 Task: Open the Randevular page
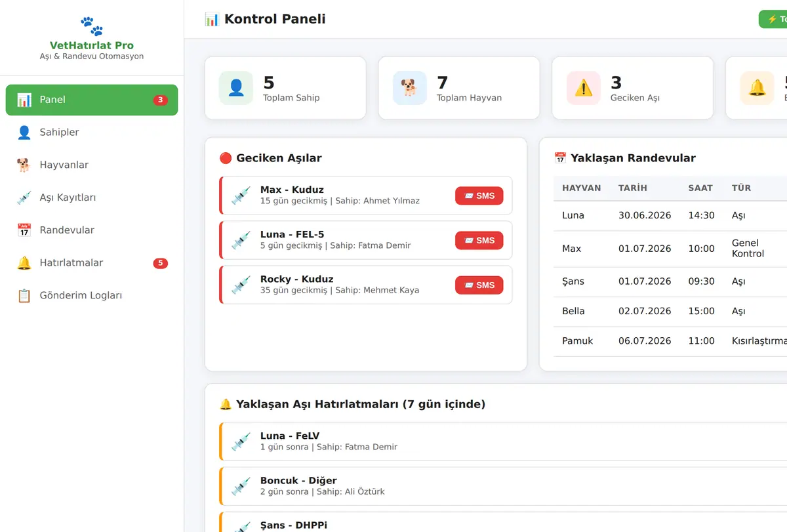pos(92,230)
